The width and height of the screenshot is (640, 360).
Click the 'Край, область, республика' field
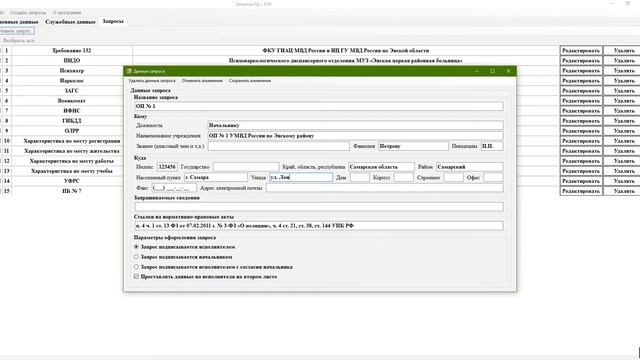click(x=381, y=167)
